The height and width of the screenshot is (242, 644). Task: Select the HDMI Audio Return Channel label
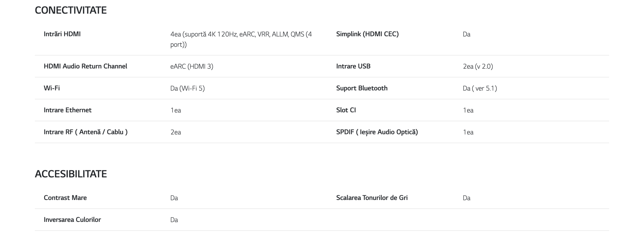pyautogui.click(x=85, y=66)
